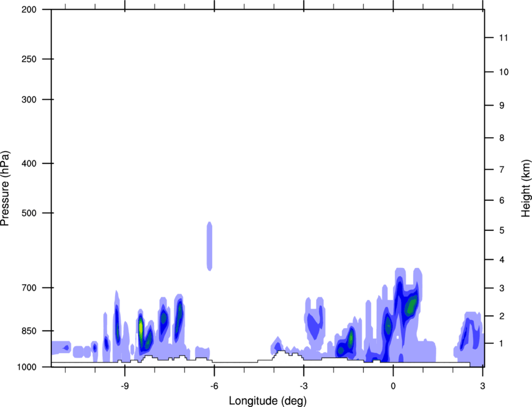The image size is (532, 407).
Task: Click the 6 km height label
Action: pos(502,200)
